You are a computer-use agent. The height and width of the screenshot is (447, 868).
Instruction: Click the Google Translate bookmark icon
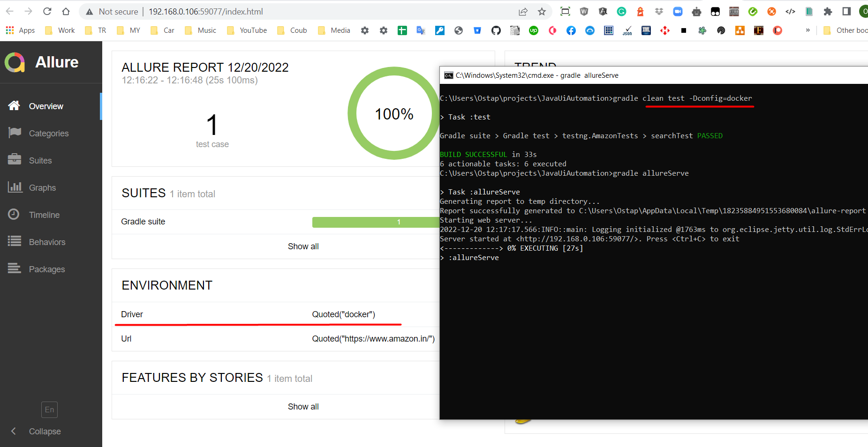coord(421,30)
